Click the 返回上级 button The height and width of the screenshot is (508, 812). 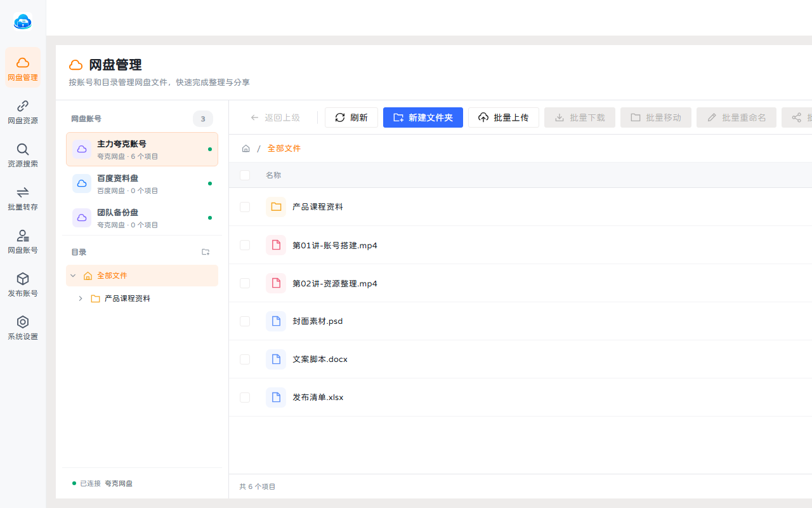click(x=275, y=117)
